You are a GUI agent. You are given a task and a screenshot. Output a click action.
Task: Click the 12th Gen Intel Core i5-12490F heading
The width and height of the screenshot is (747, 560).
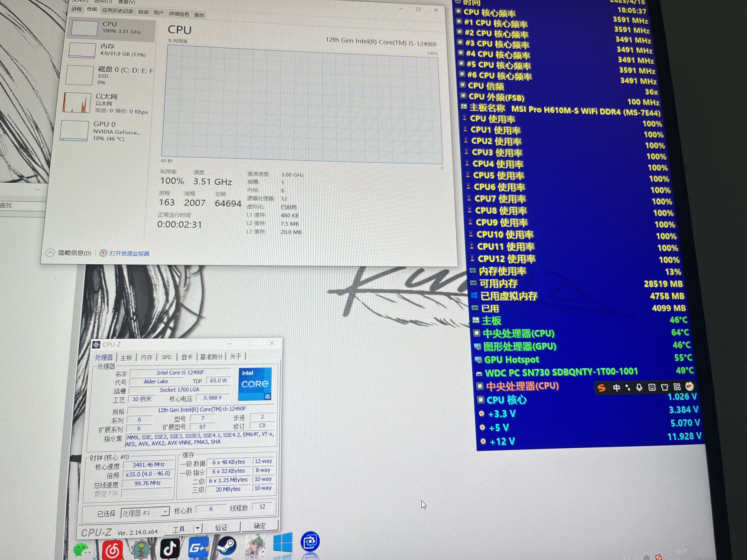coord(381,42)
